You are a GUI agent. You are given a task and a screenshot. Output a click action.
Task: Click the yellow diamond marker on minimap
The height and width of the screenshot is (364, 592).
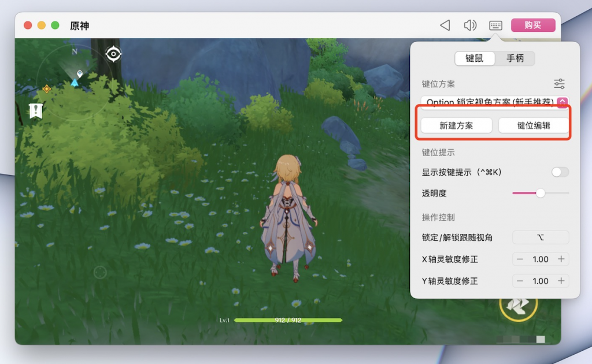pyautogui.click(x=47, y=89)
